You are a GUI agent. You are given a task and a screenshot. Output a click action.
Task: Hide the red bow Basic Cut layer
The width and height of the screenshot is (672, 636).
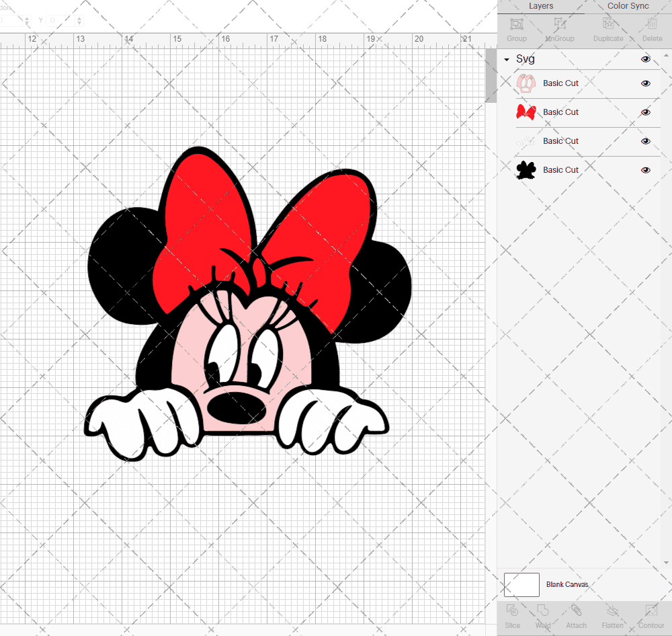pos(645,112)
